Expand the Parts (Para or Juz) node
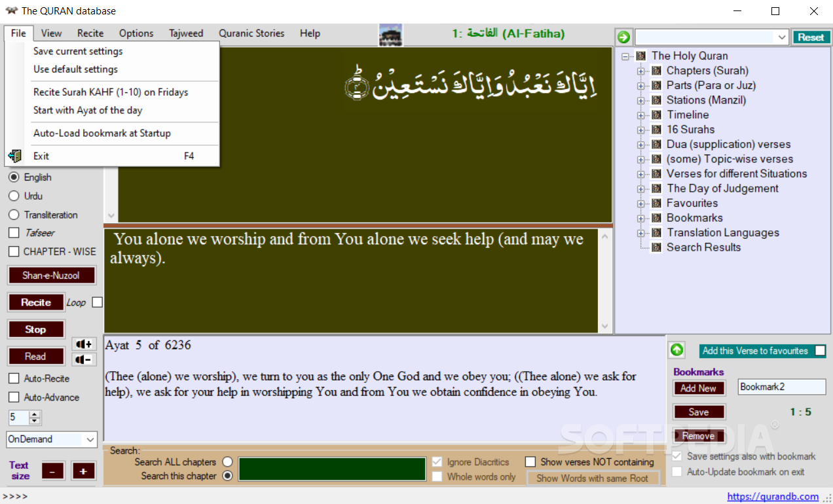The image size is (833, 504). tap(641, 85)
